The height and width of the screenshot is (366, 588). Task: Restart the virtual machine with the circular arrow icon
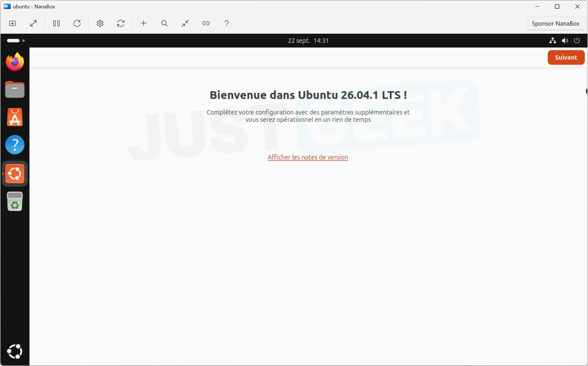pos(77,23)
